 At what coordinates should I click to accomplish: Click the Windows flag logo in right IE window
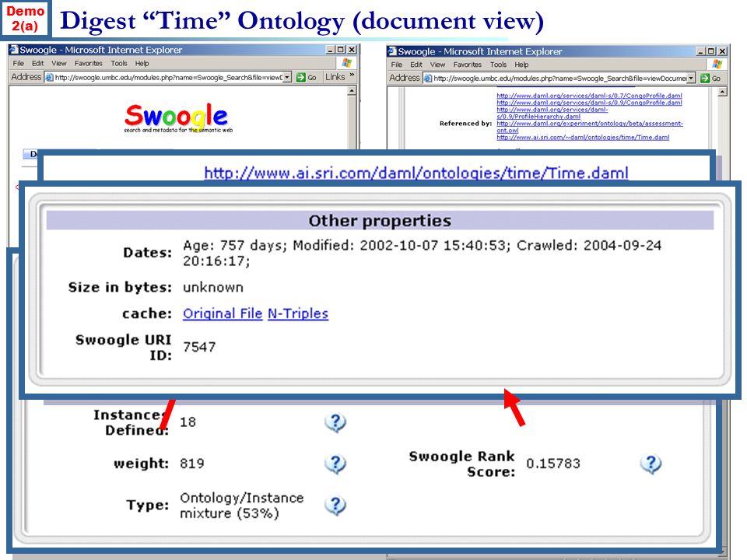coord(717,65)
